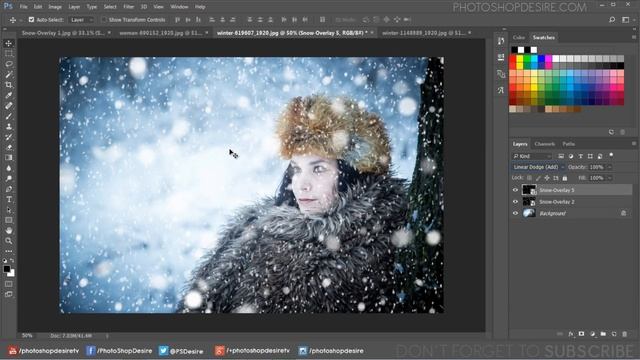Screen dimensions: 640x360
Task: Select the Path Selection tool
Action: (x=9, y=210)
